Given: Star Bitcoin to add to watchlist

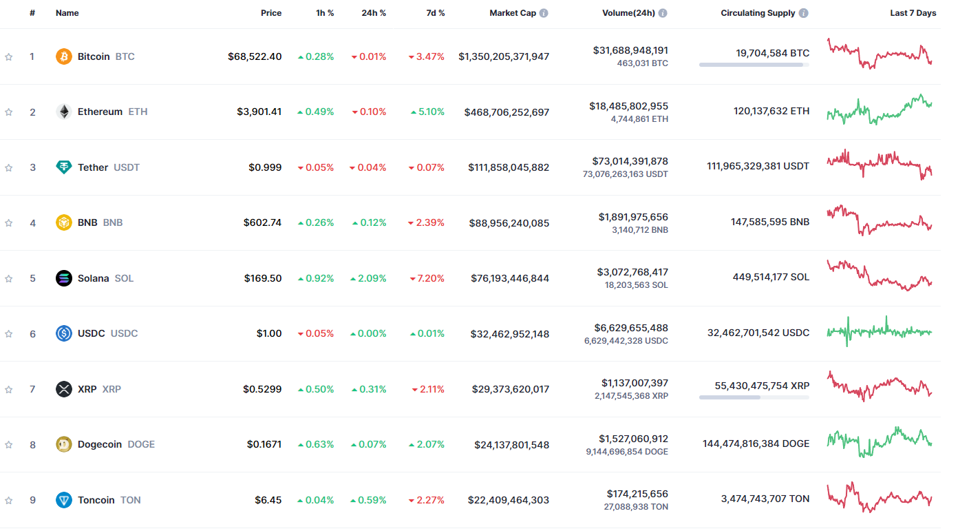Looking at the screenshot, I should tap(9, 56).
